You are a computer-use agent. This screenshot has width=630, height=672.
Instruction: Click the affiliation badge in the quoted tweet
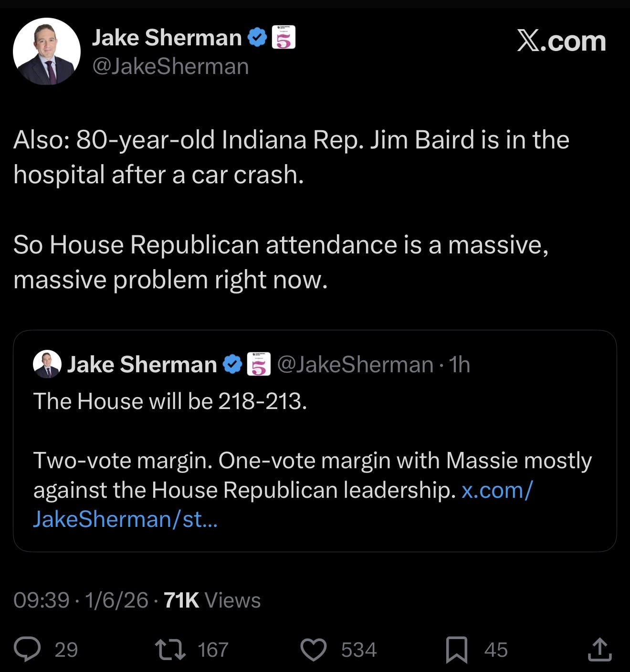(259, 365)
